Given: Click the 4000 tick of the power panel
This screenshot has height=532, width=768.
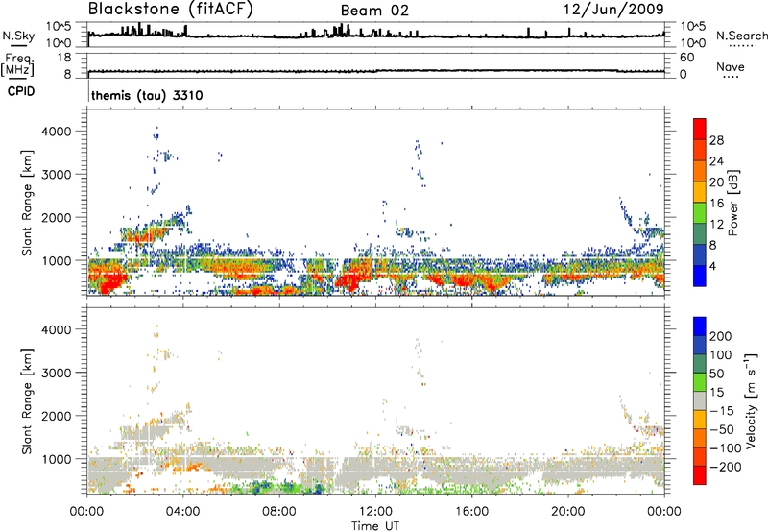Looking at the screenshot, I should point(57,132).
